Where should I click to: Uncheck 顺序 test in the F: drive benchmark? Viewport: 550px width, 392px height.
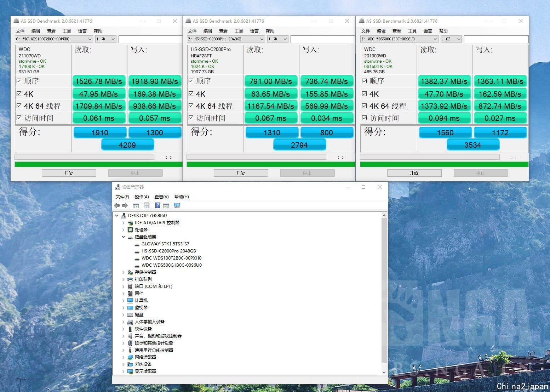[365, 81]
